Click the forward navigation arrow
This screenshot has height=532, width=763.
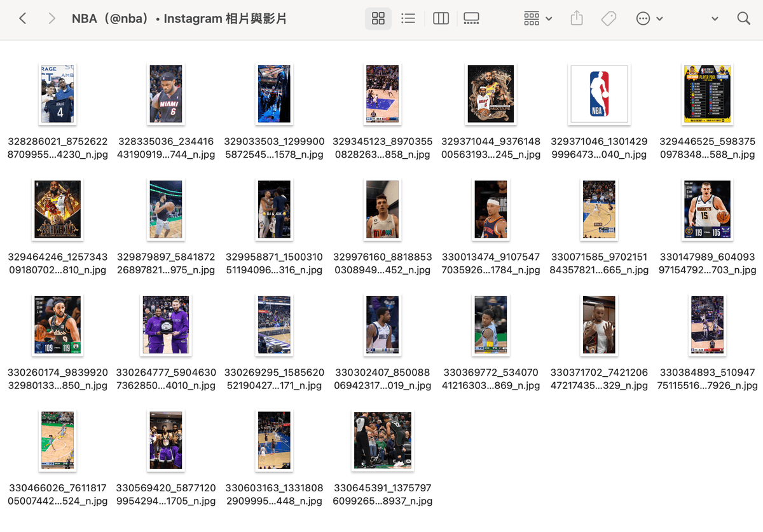point(52,18)
